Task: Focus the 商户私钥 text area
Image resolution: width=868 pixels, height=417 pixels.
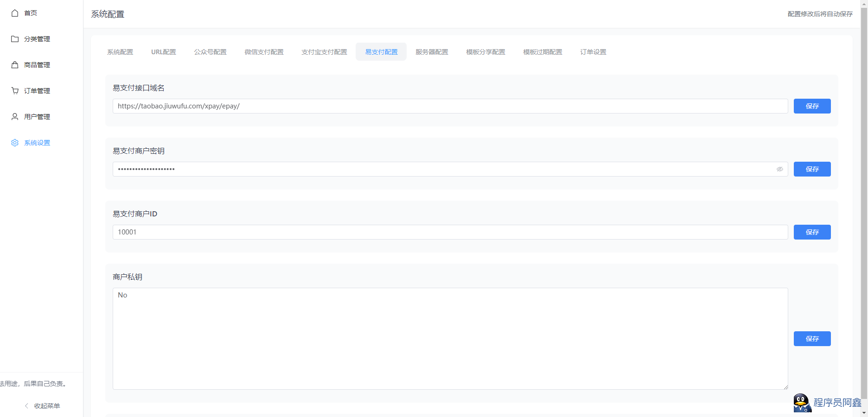Action: click(450, 338)
